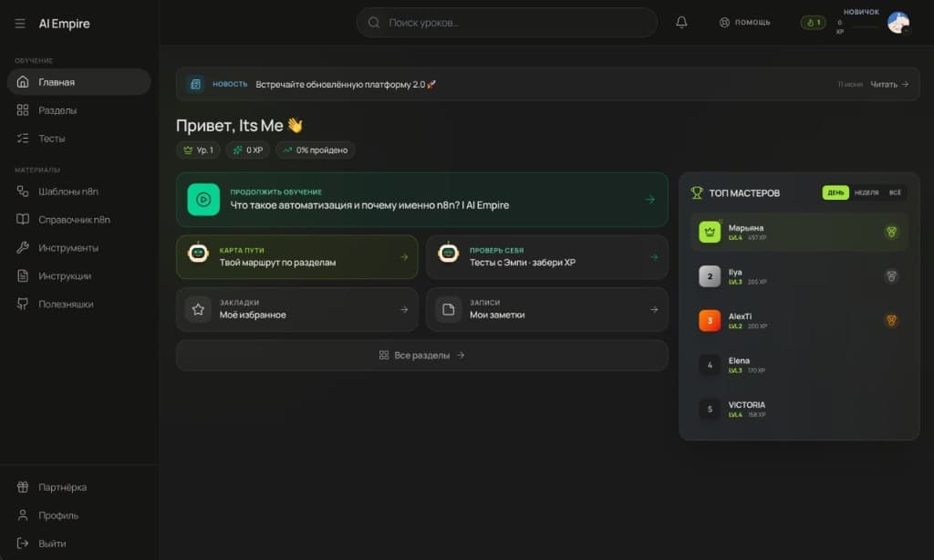Go to Разделы in the sidebar

point(78,110)
